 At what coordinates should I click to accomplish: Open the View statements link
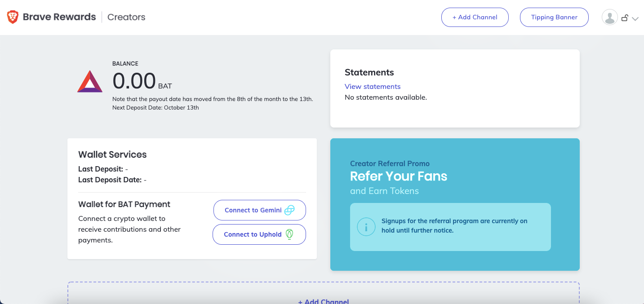[x=373, y=86]
